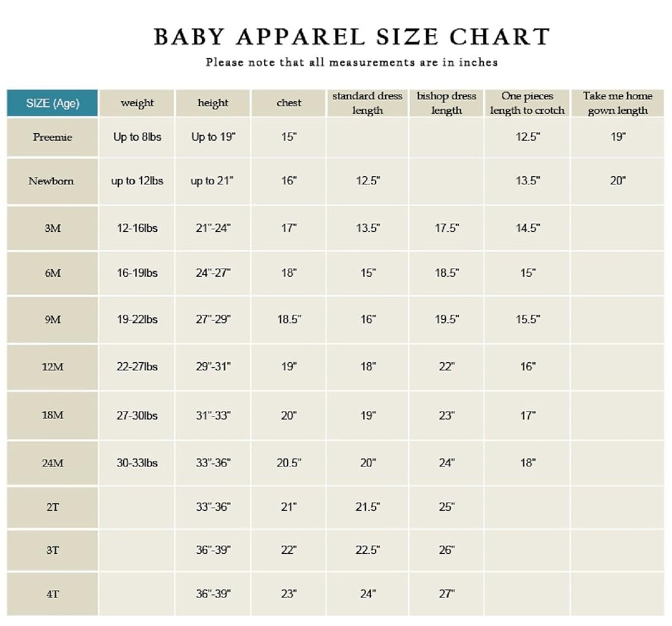Select the bishop dress length header
This screenshot has height=626, width=672.
tap(446, 103)
